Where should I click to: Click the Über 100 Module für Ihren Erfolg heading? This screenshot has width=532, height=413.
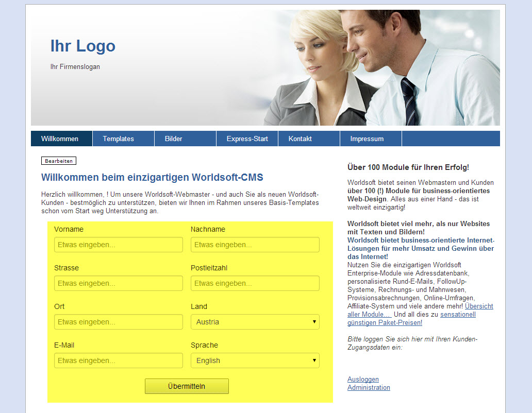pyautogui.click(x=408, y=167)
